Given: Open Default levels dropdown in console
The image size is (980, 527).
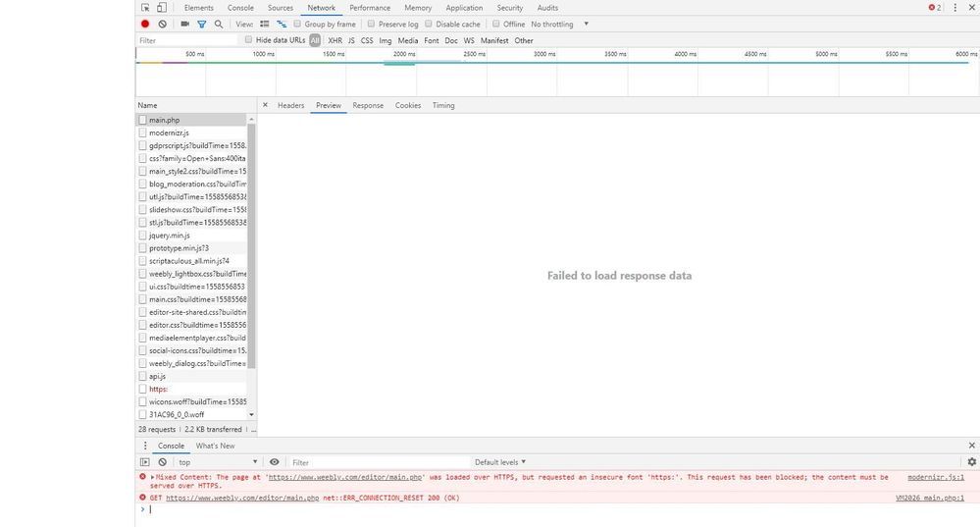Looking at the screenshot, I should click(x=500, y=462).
